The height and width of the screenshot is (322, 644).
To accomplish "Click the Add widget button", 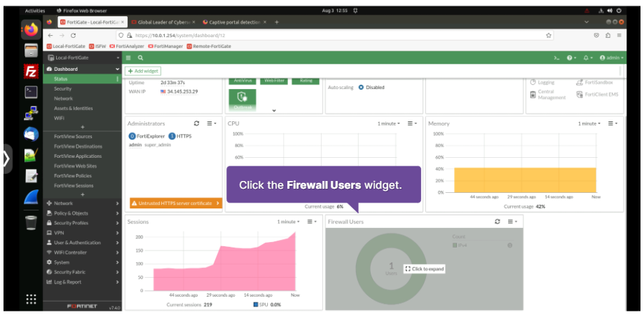I will click(143, 71).
